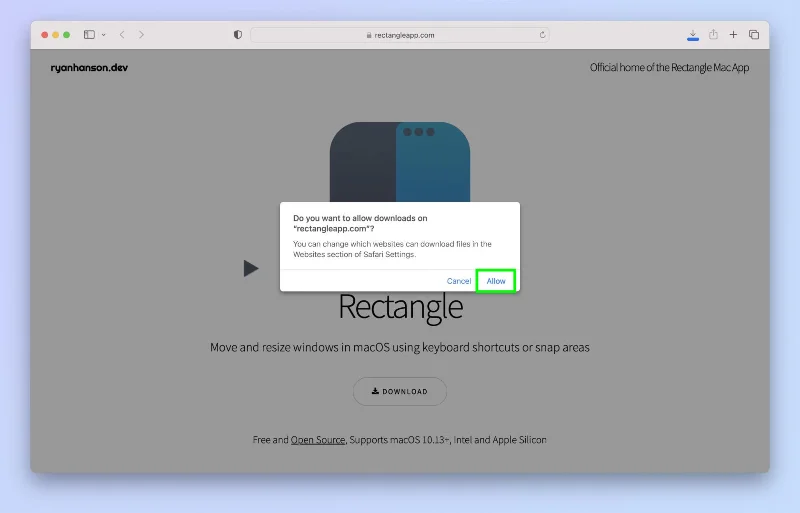Click 'Do you want to allow downloads' dialog heading

(x=360, y=223)
